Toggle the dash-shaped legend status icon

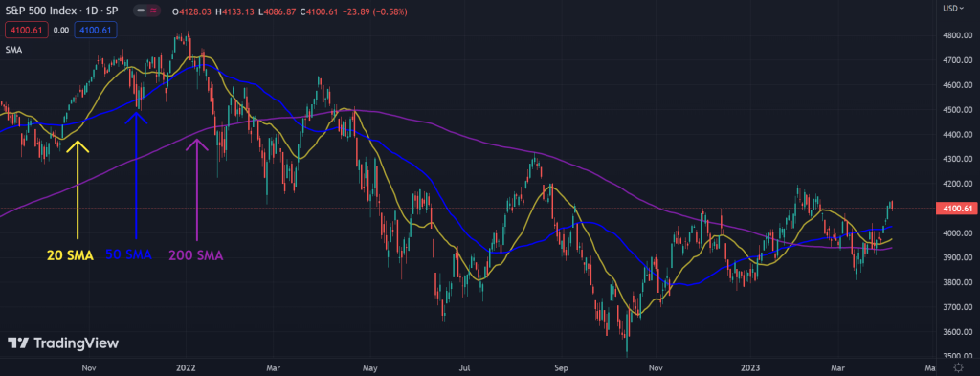pyautogui.click(x=142, y=11)
